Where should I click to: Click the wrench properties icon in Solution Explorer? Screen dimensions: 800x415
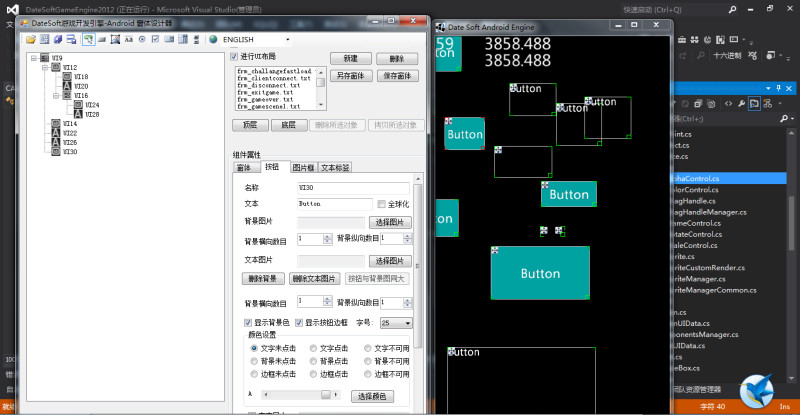coord(739,104)
